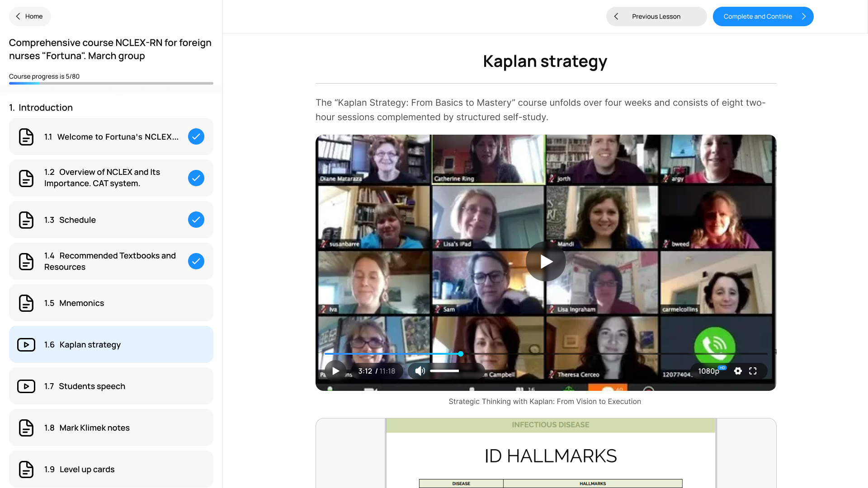This screenshot has height=488, width=868.
Task: Click the video progress bar scrubber handle
Action: [461, 354]
